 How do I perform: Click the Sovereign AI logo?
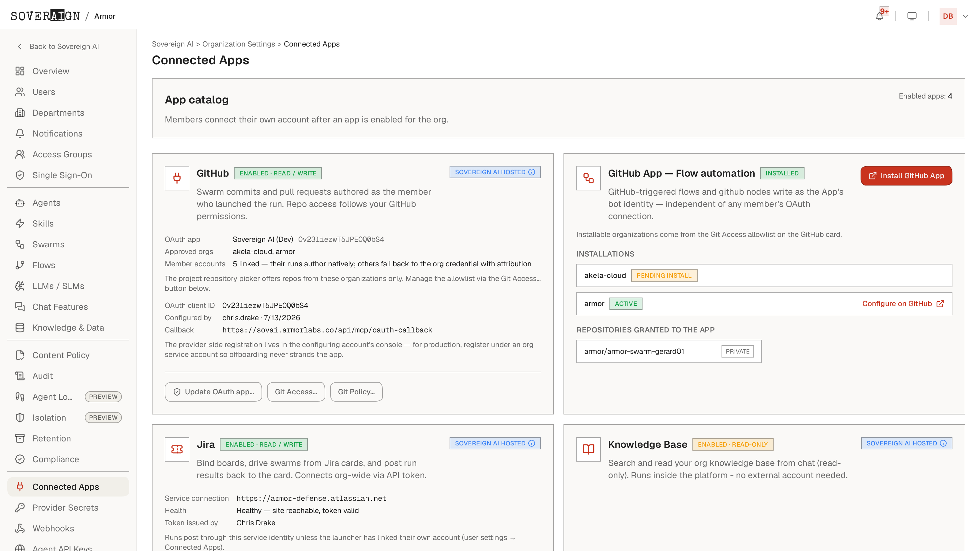(45, 16)
